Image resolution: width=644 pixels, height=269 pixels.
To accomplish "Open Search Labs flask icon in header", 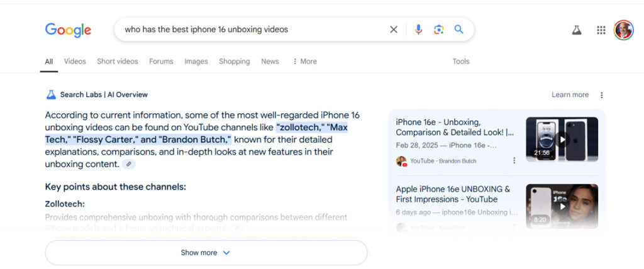I will coord(577,30).
